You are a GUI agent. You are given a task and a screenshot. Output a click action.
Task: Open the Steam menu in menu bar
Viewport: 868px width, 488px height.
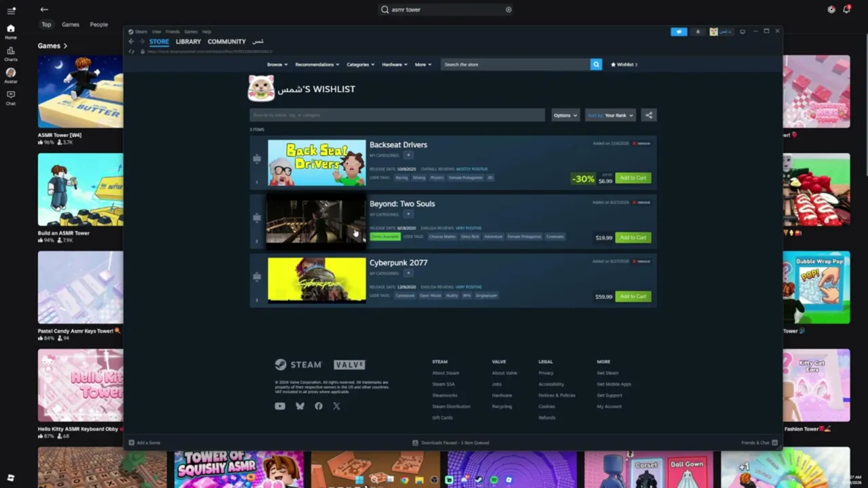click(x=140, y=32)
